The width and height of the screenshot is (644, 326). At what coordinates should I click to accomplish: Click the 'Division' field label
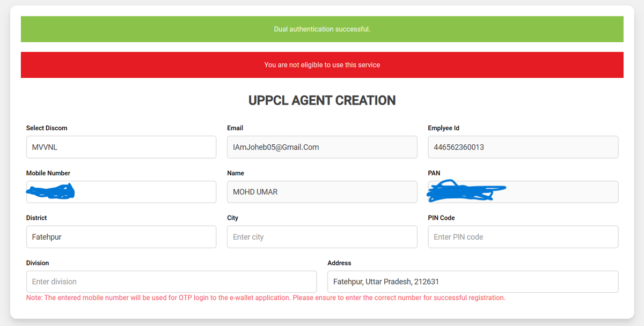(38, 263)
